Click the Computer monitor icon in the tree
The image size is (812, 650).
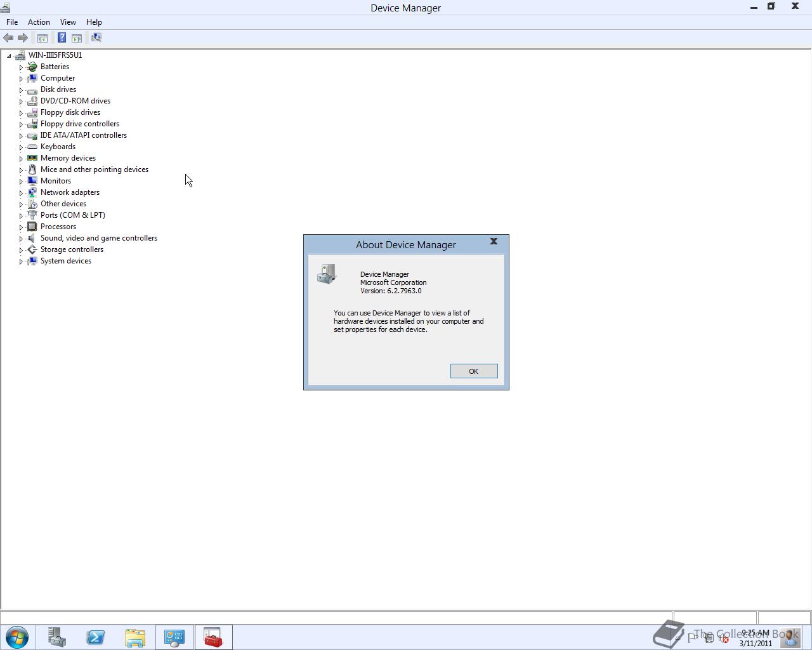point(32,78)
